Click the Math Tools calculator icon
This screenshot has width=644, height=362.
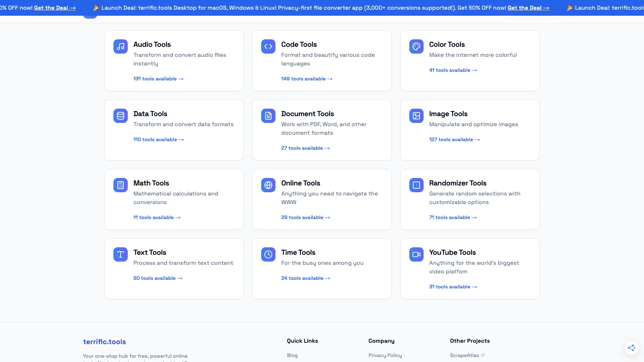121,185
